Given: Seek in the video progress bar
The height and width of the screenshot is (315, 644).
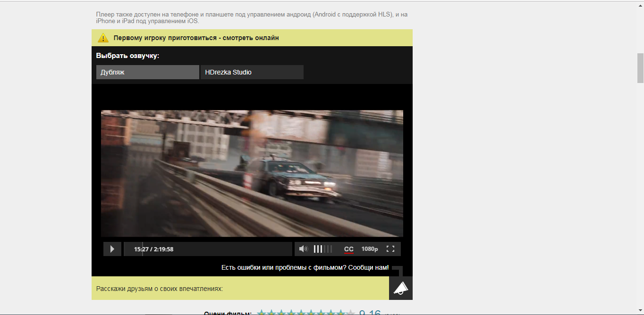Looking at the screenshot, I should [x=208, y=249].
